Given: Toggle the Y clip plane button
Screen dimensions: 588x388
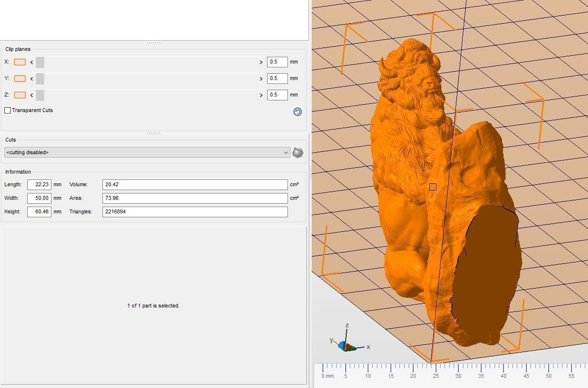Looking at the screenshot, I should coord(20,79).
